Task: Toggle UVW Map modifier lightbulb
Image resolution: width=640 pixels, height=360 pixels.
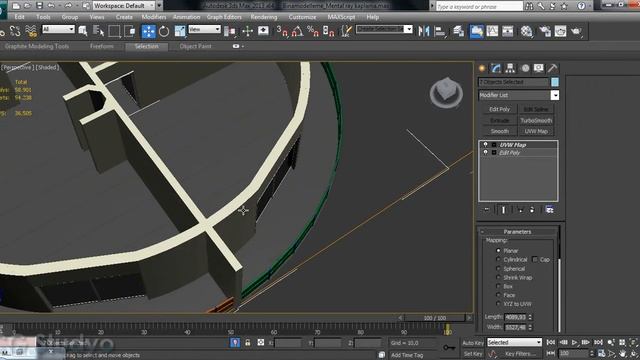Action: 485,144
